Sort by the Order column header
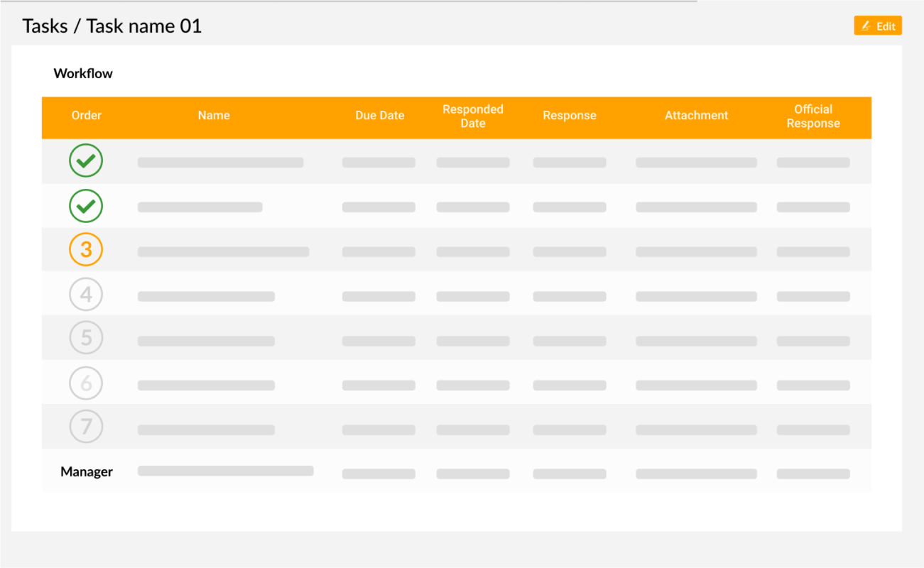924x568 pixels. [86, 115]
